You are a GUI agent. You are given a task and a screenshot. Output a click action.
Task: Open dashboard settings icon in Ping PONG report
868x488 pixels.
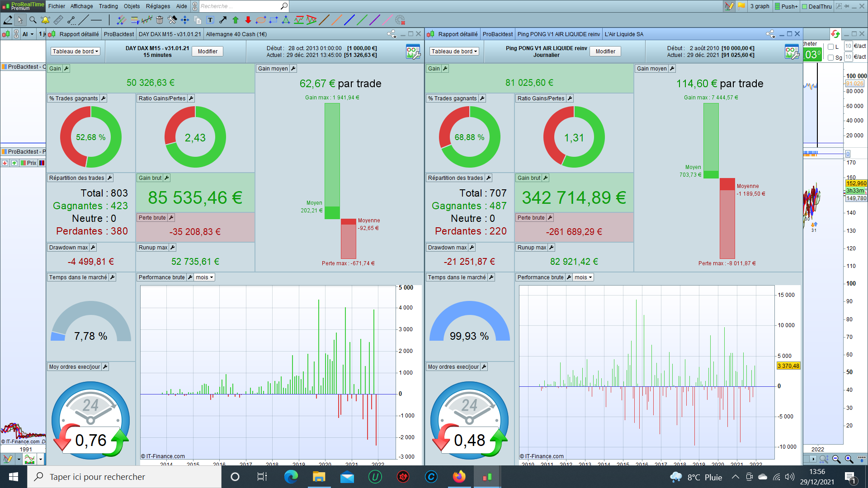pos(792,52)
